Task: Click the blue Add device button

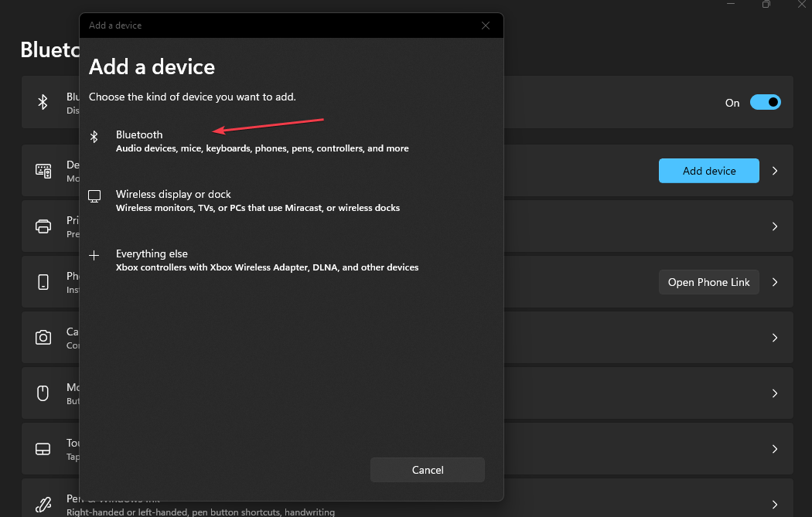Action: [x=708, y=171]
